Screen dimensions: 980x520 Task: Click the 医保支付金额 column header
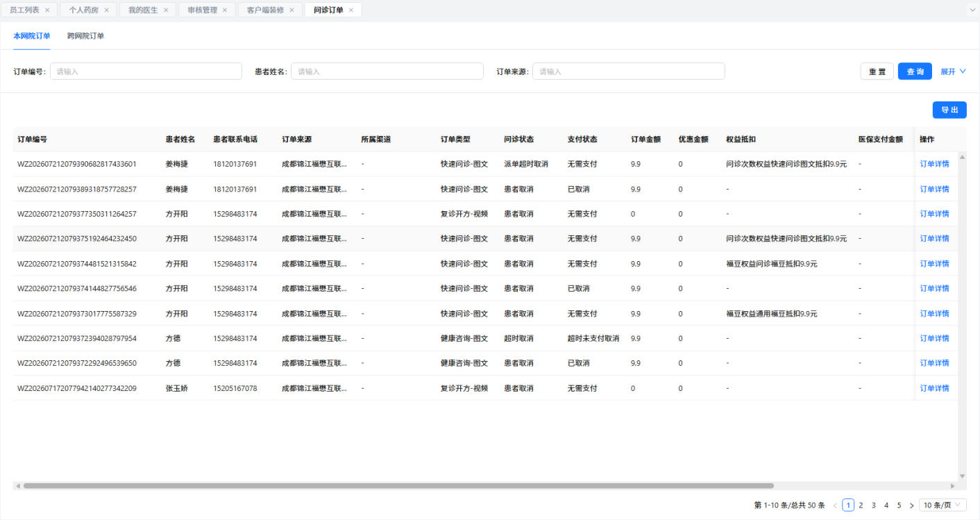881,140
